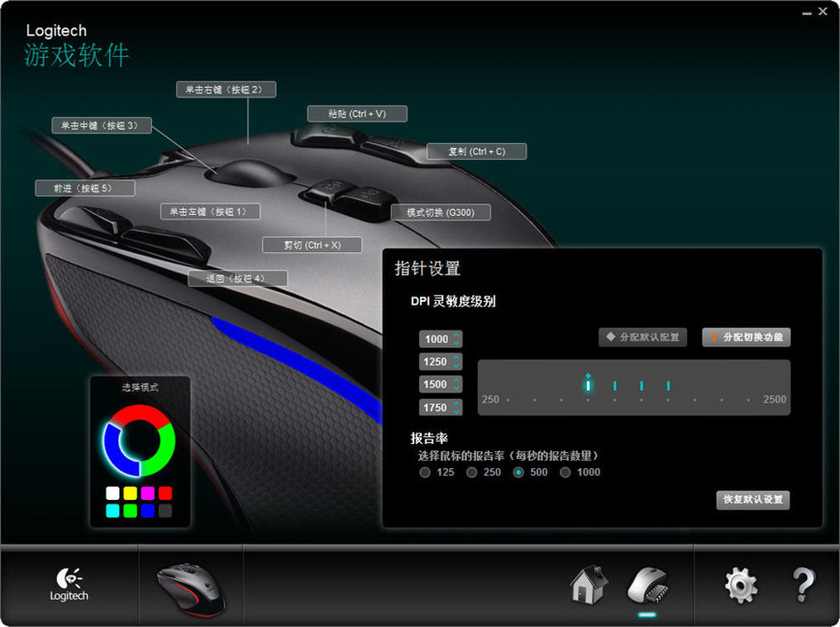The height and width of the screenshot is (627, 840).
Task: Click 分配切换功能 button
Action: tap(746, 337)
